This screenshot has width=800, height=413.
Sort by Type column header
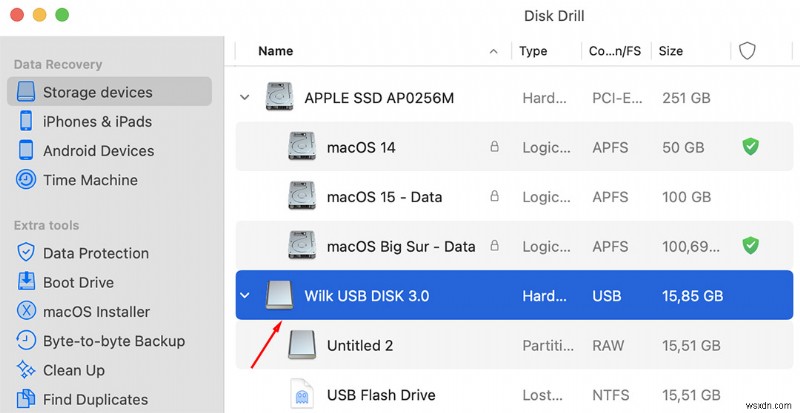tap(533, 51)
